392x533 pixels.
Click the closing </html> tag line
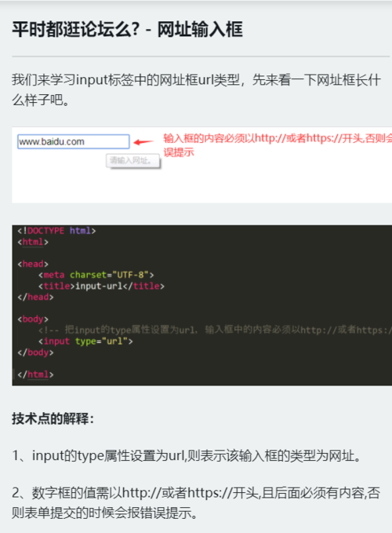click(35, 374)
